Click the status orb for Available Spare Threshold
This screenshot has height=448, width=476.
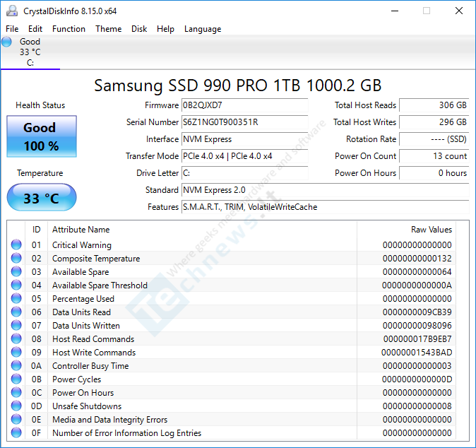coord(16,285)
